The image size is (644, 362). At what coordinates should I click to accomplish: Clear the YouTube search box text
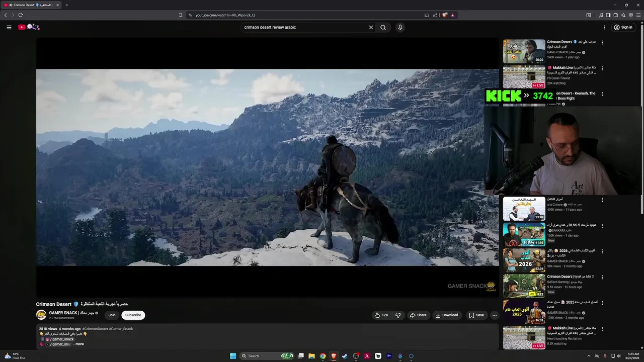pos(371,27)
